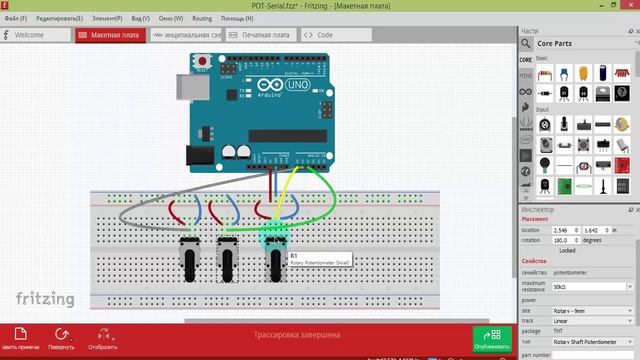
Task: Open the track Linear dropdown
Action: pos(592,321)
